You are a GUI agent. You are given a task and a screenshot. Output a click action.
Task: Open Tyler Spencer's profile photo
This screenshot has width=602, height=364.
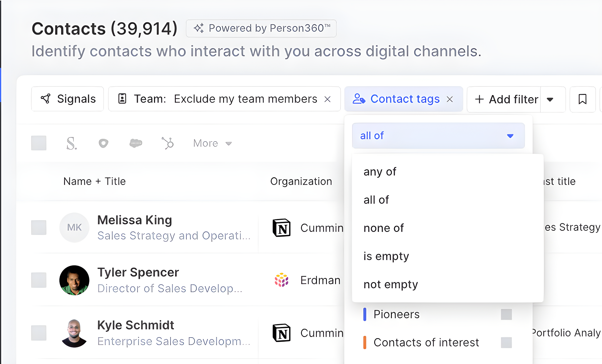[74, 280]
